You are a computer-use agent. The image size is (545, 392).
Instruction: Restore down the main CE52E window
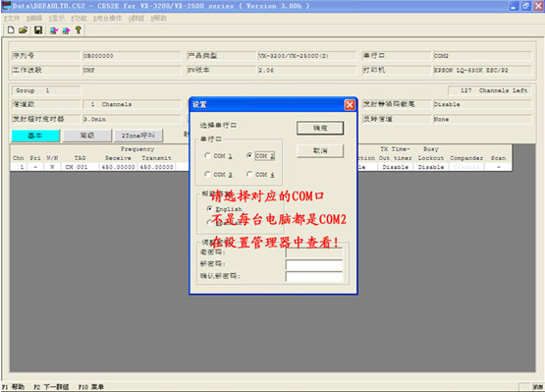526,6
